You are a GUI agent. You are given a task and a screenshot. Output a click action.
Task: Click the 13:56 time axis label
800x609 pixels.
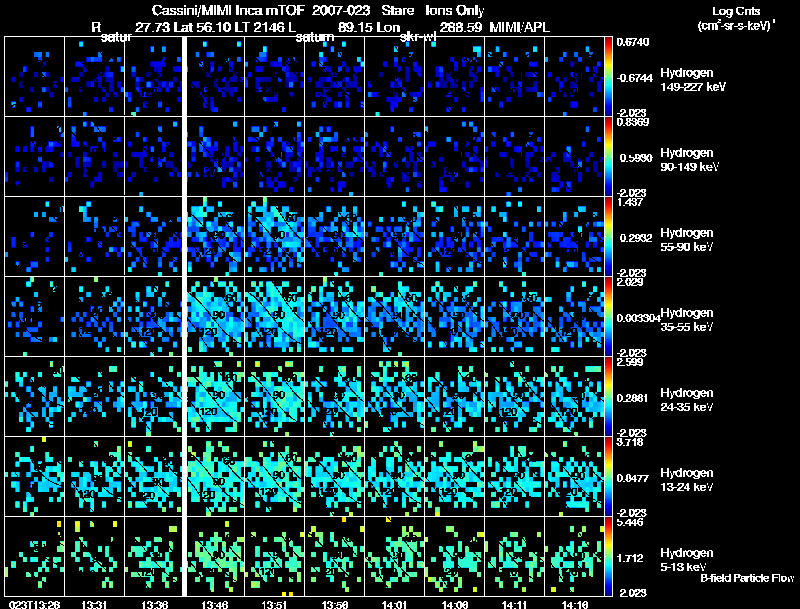tap(335, 604)
